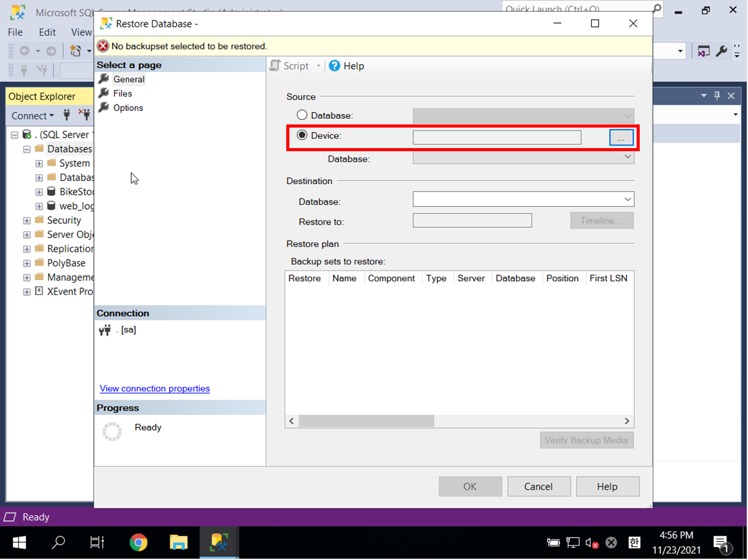Switch to the Options page

pos(128,108)
